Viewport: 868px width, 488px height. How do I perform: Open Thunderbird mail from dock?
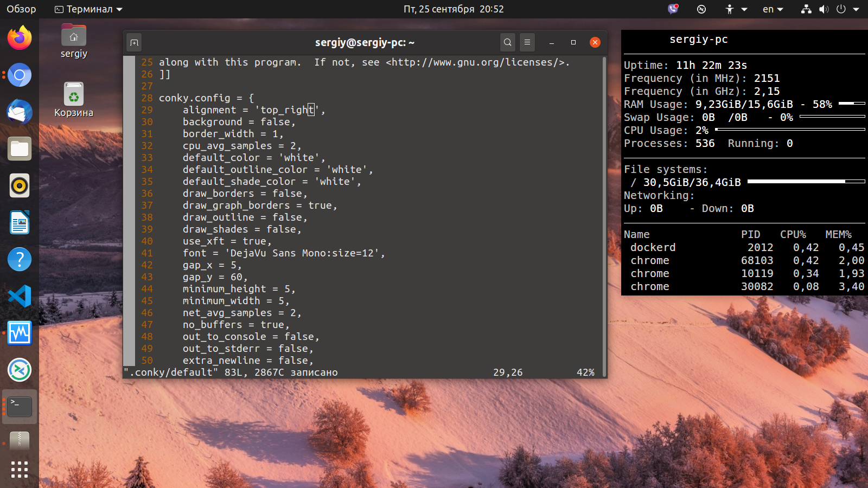click(x=20, y=112)
